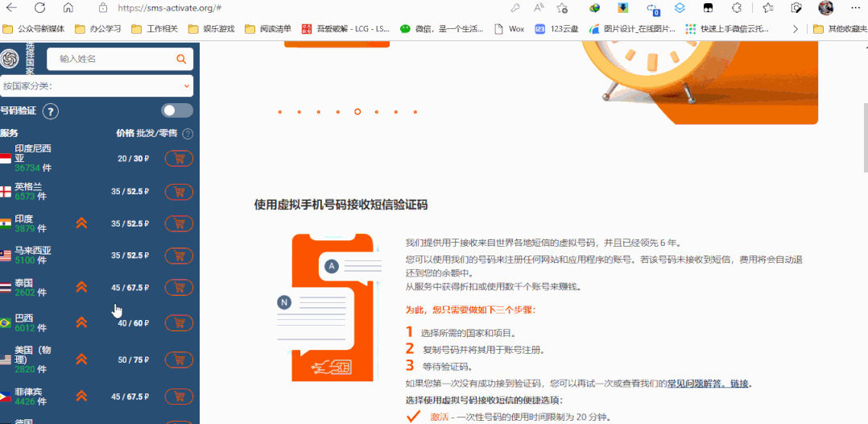Open the 阅读清单 bookmark folder

click(268, 29)
